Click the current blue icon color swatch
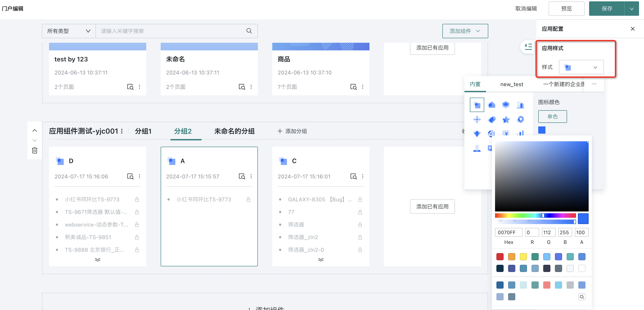 [542, 130]
